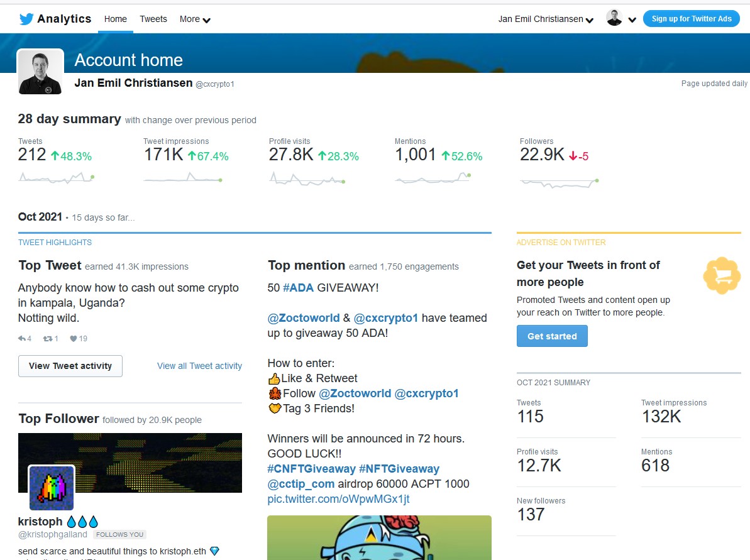Viewport: 750px width, 560px height.
Task: Click the retweet icon under Top Tweet
Action: [48, 339]
